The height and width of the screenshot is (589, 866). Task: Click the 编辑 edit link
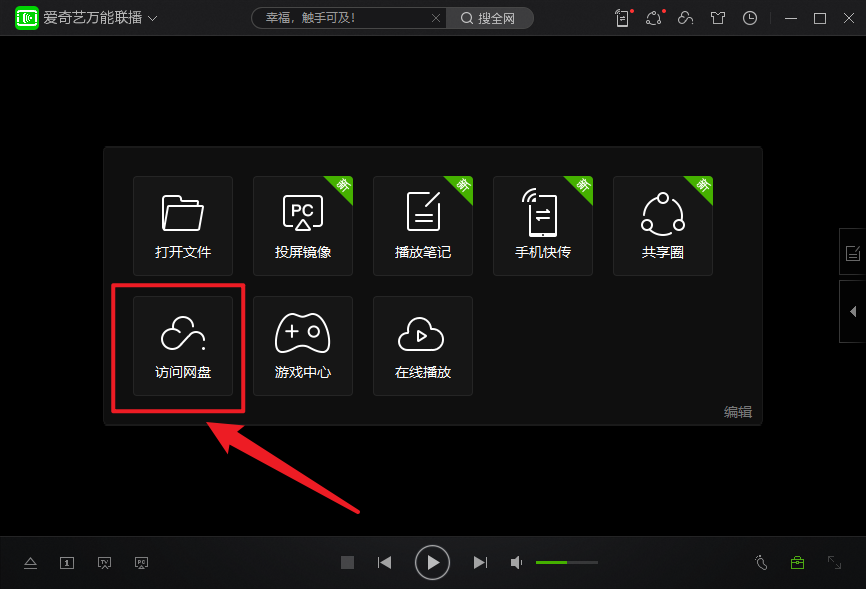click(x=738, y=411)
